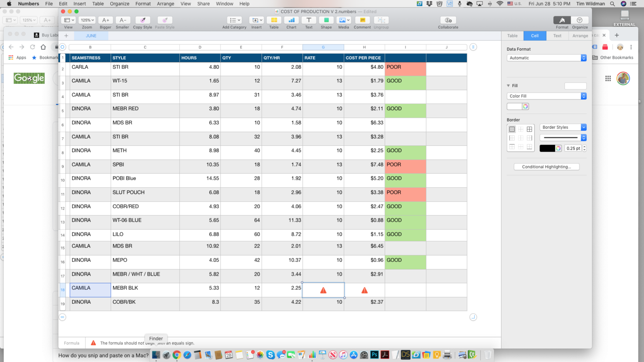Select the all-borders option in border grid

[530, 129]
